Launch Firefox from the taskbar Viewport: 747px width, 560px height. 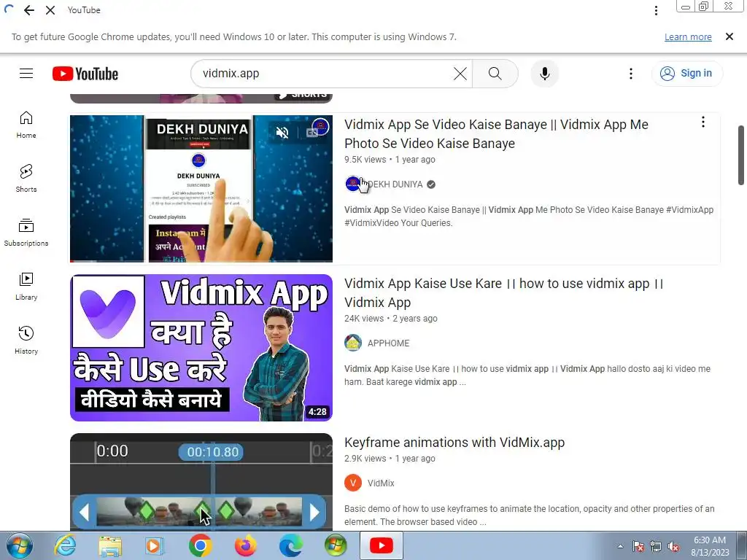[245, 545]
